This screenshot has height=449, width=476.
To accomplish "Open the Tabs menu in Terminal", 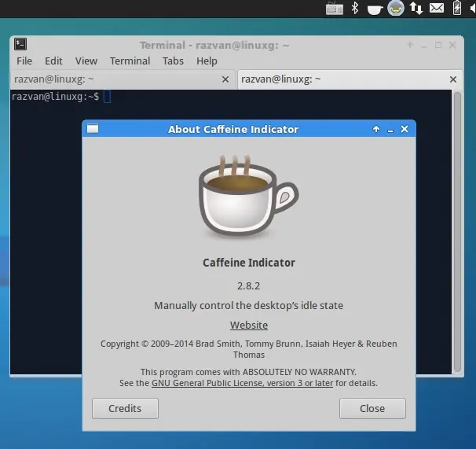I will click(x=173, y=61).
